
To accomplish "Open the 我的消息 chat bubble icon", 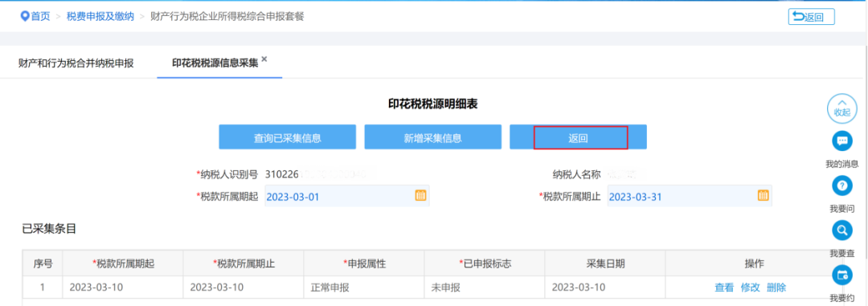I will (x=842, y=141).
